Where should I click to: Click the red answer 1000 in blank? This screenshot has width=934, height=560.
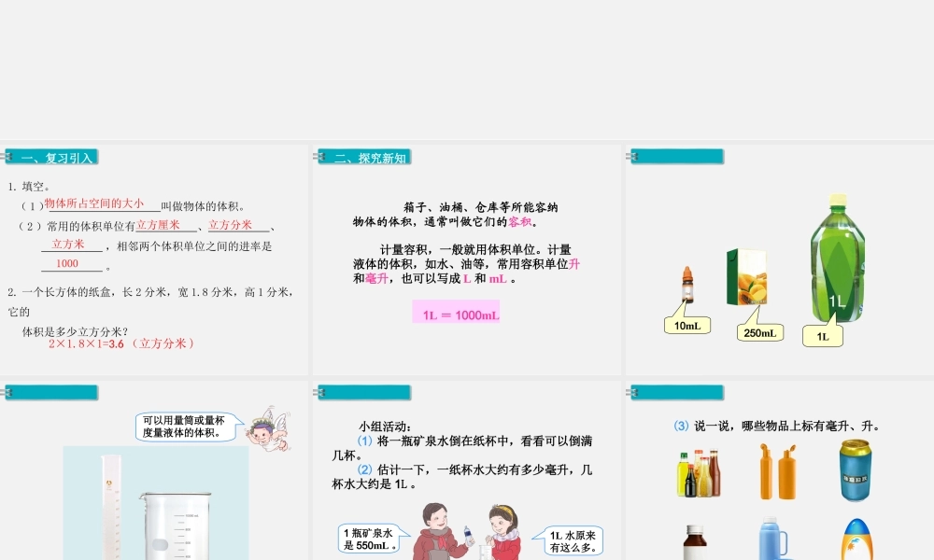click(x=67, y=264)
